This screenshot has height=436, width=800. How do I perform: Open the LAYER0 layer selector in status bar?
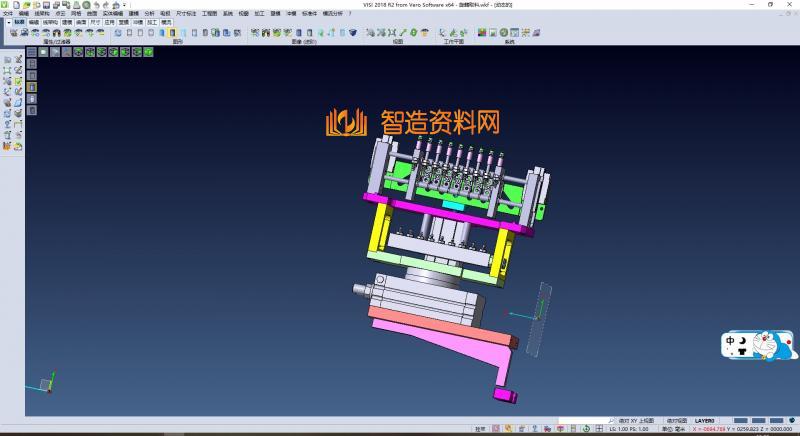coord(706,421)
